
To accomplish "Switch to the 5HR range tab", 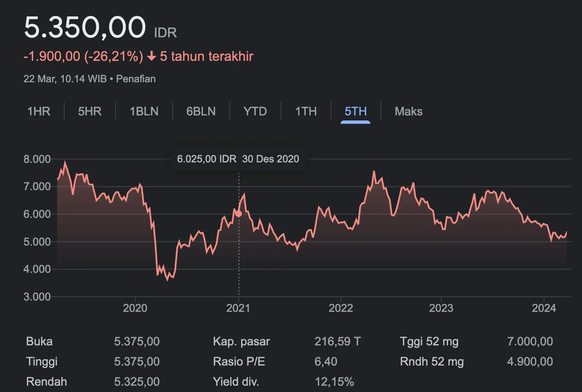I will point(90,111).
